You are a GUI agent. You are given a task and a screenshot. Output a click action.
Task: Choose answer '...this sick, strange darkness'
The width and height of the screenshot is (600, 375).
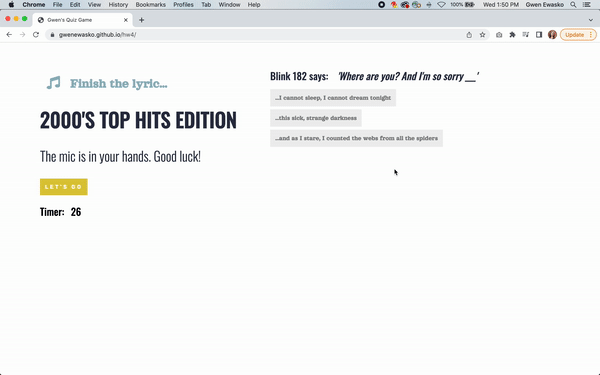coord(316,118)
